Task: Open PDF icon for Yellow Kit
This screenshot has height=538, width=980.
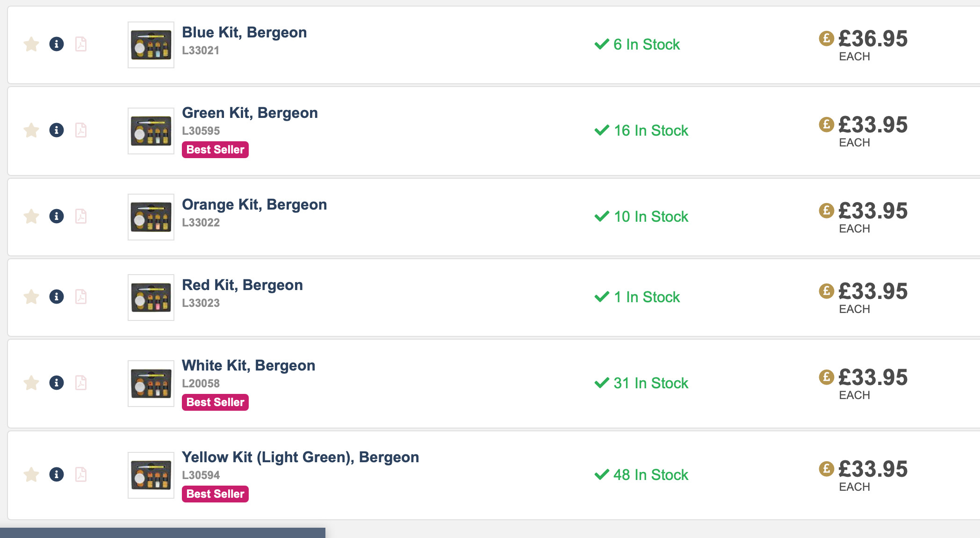Action: [x=81, y=474]
